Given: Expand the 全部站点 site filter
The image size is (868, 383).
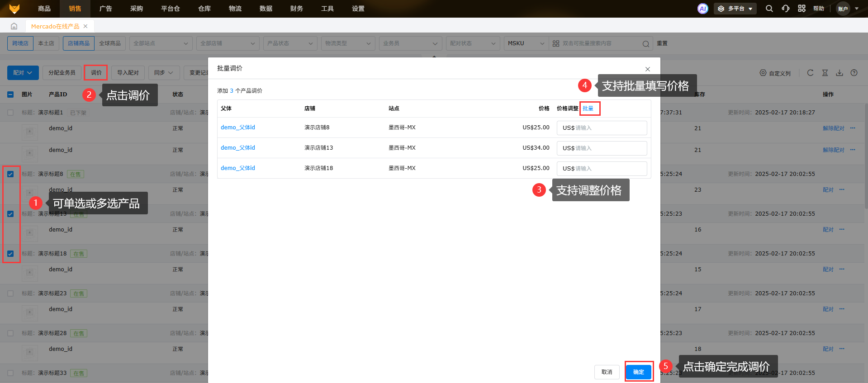Looking at the screenshot, I should click(161, 43).
